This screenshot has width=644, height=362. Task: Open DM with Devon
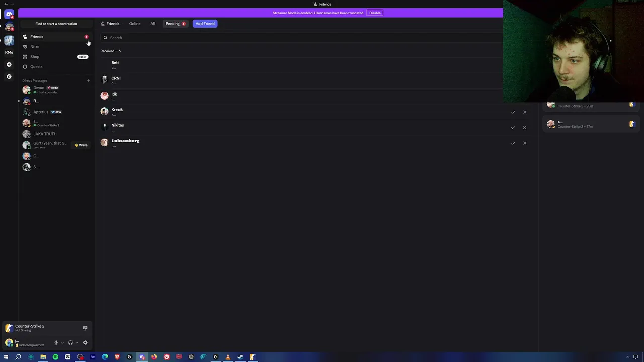pyautogui.click(x=56, y=90)
